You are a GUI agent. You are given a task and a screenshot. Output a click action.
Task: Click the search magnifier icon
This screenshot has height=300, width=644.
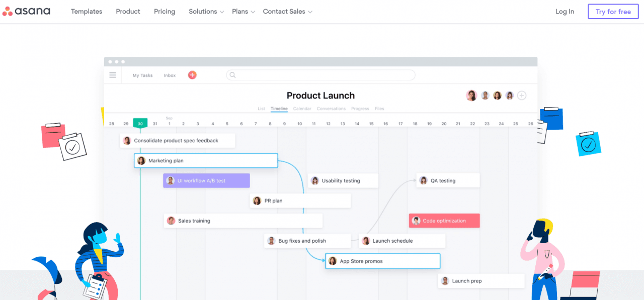point(232,75)
